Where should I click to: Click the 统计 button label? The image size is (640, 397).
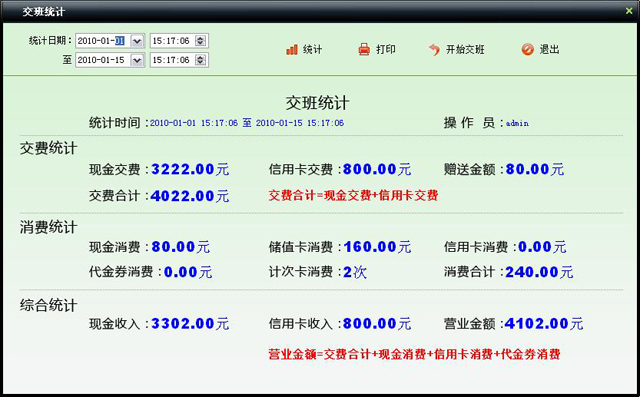point(312,50)
